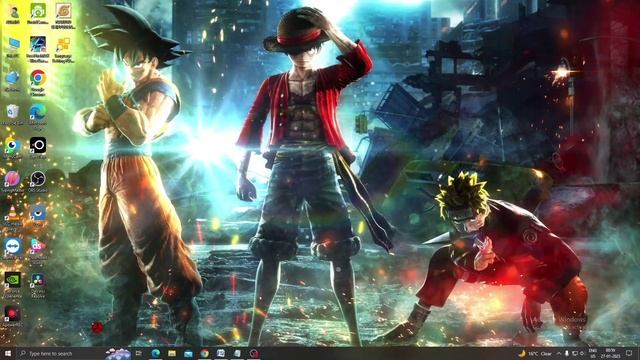The image size is (640, 360).
Task: Open the Mail app from the taskbar
Action: (x=188, y=353)
